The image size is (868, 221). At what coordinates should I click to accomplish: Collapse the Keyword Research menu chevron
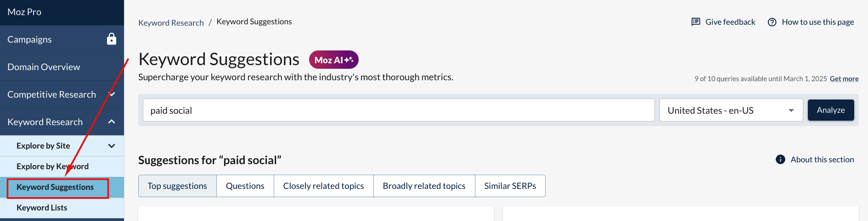(112, 122)
